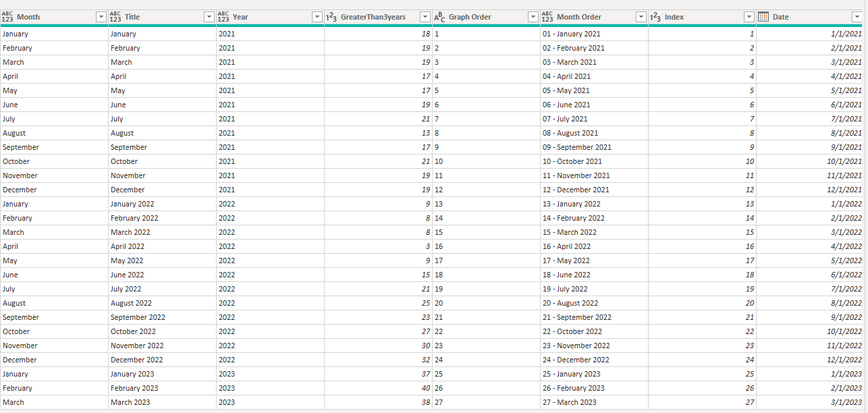Click the ABC text type icon on Graph Order
868x413 pixels.
click(x=439, y=17)
